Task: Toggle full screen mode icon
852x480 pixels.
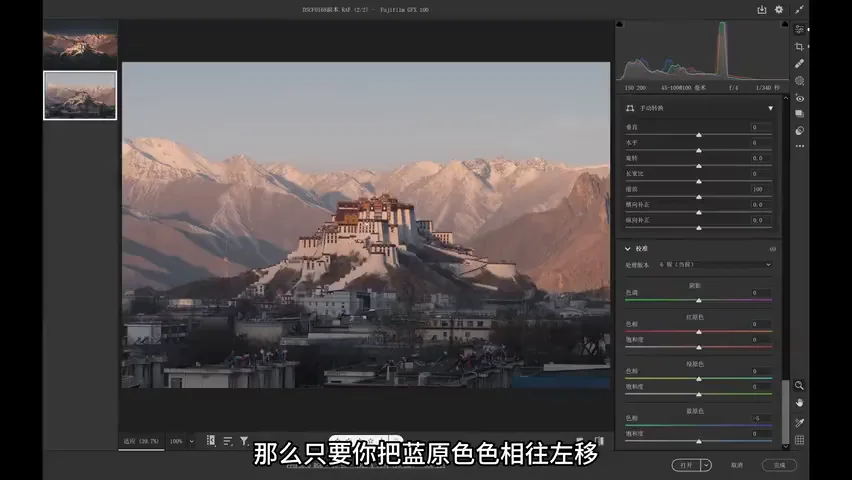Action: point(799,10)
